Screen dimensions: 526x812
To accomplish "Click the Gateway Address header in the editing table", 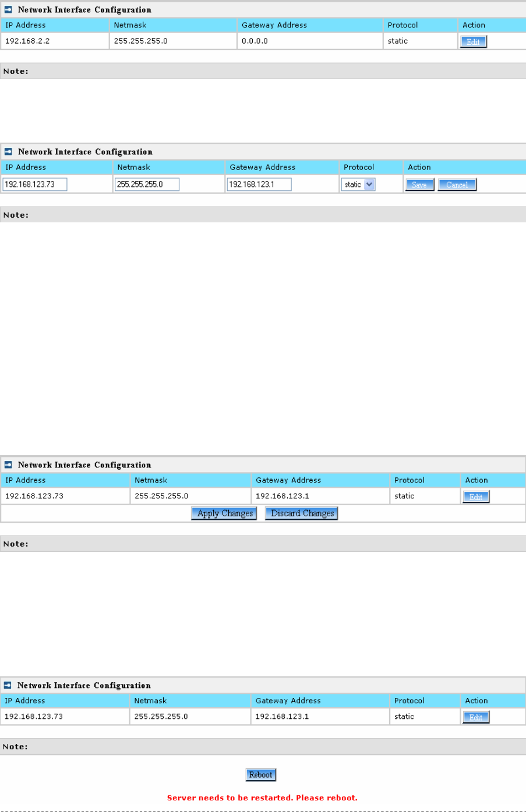I will 262,167.
